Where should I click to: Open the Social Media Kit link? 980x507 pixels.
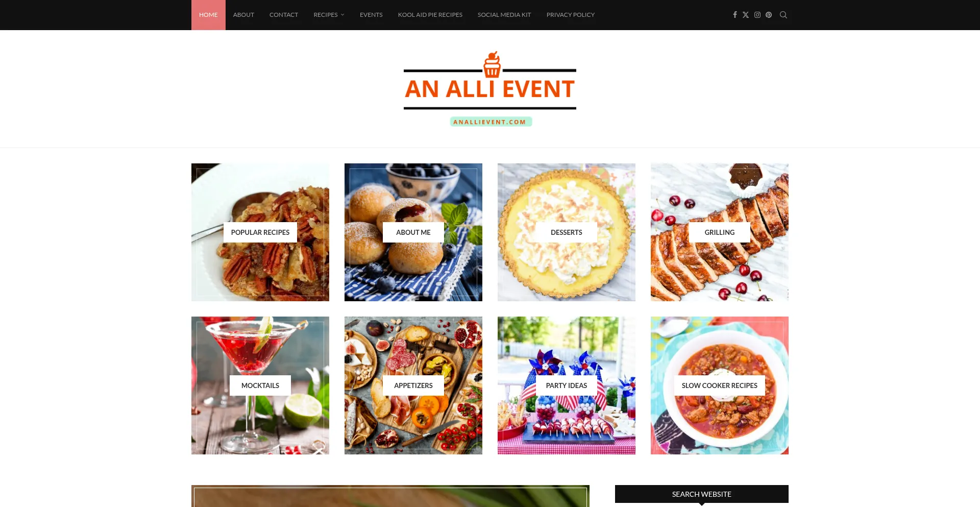point(504,15)
